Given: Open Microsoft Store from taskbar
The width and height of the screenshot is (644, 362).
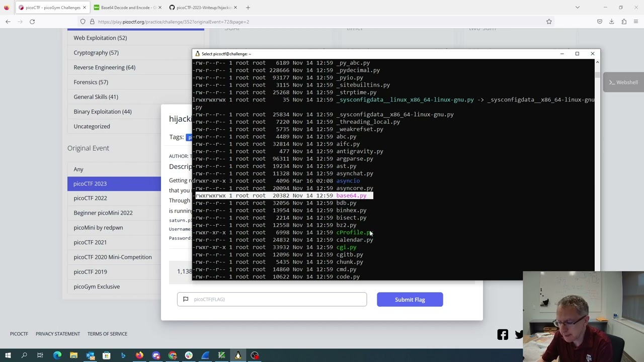Looking at the screenshot, I should 107,355.
